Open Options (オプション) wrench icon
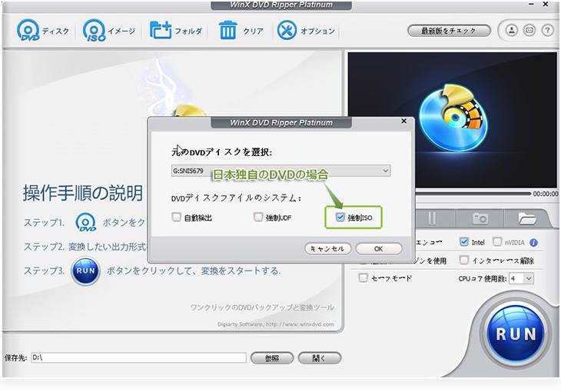561x392 pixels. pyautogui.click(x=287, y=30)
